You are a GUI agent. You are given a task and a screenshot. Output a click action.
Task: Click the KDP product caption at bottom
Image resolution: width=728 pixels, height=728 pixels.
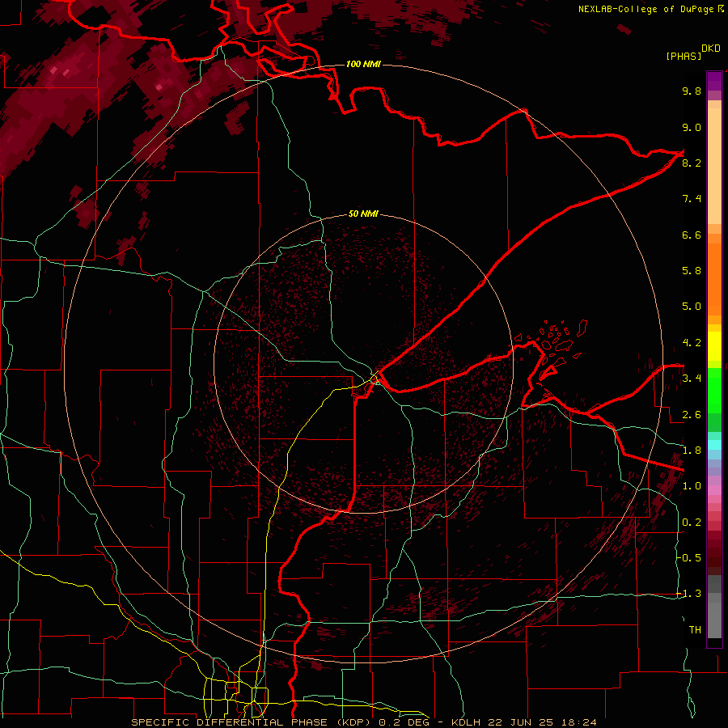click(x=363, y=722)
